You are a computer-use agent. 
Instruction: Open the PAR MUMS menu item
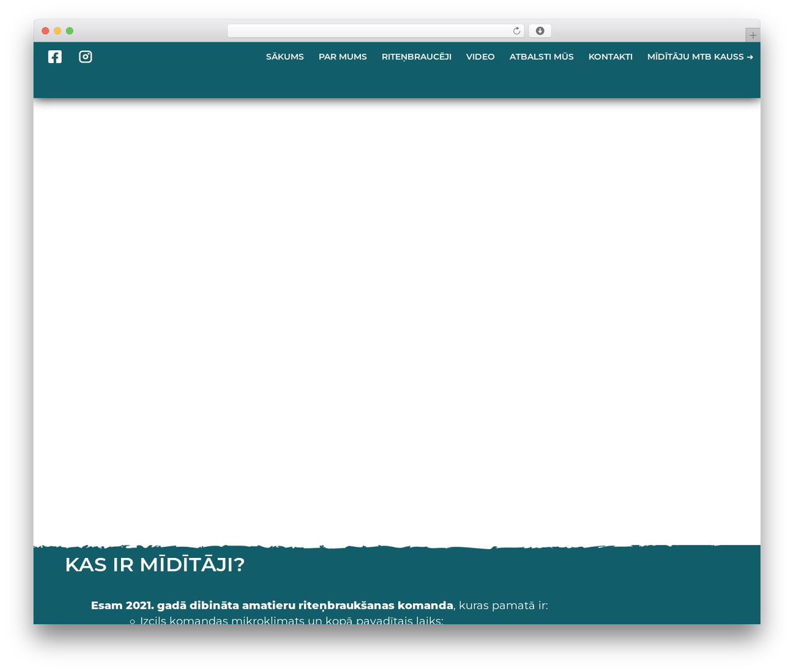click(342, 57)
